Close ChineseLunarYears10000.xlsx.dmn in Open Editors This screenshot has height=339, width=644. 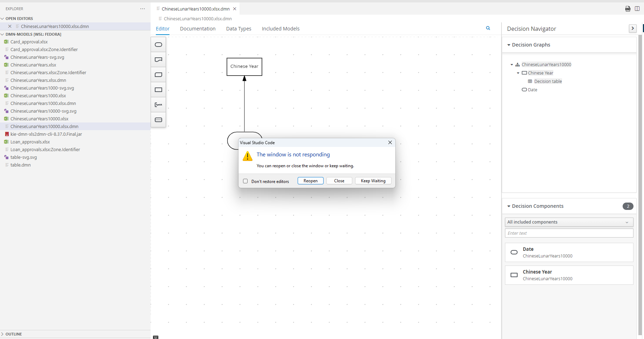point(10,26)
